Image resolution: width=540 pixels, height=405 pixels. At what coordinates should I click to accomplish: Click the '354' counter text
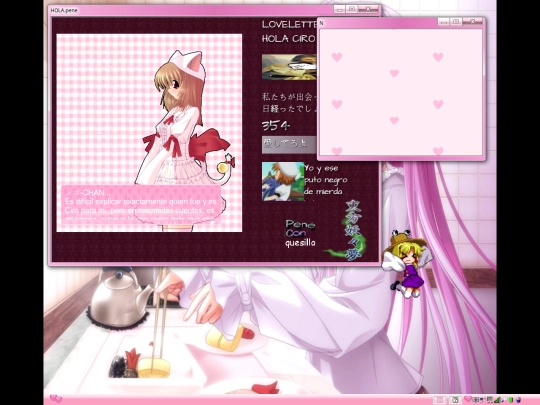pos(276,126)
